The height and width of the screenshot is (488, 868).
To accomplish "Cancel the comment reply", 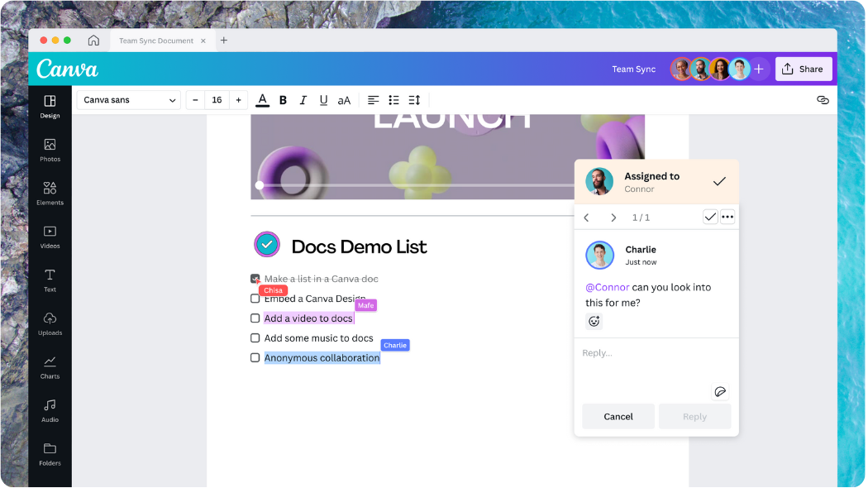I will [618, 416].
